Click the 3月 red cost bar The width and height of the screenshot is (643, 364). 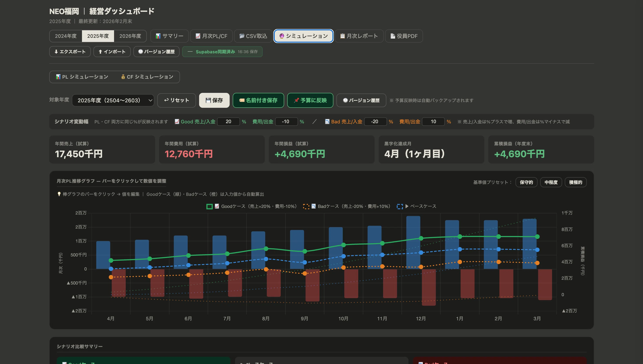[545, 285]
